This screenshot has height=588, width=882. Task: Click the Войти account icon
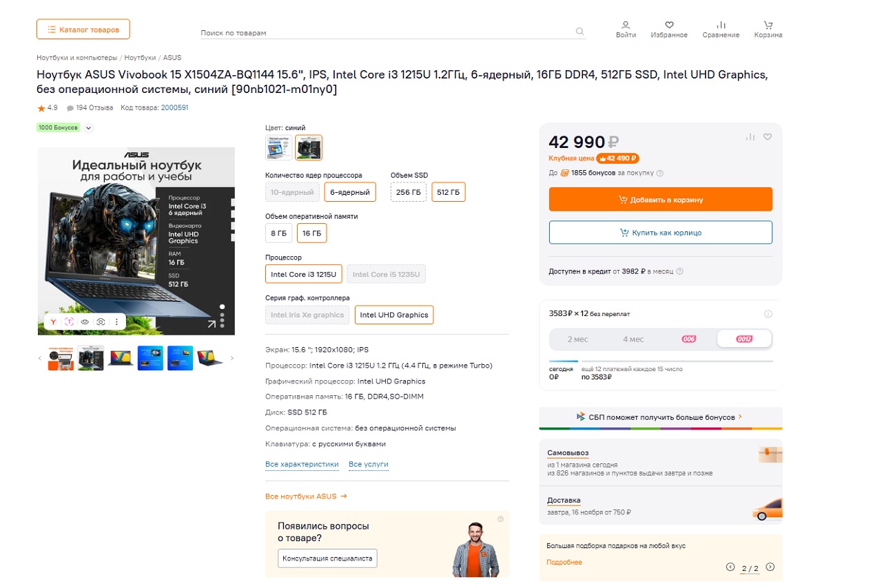pyautogui.click(x=625, y=26)
